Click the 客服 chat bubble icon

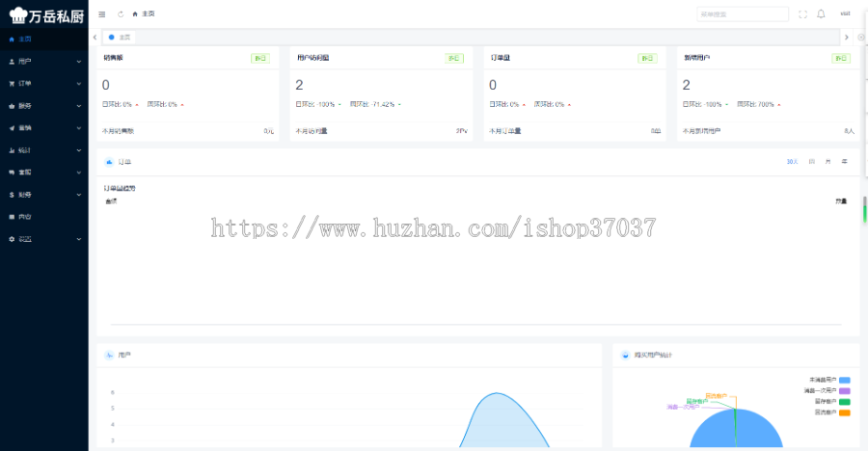pos(12,172)
